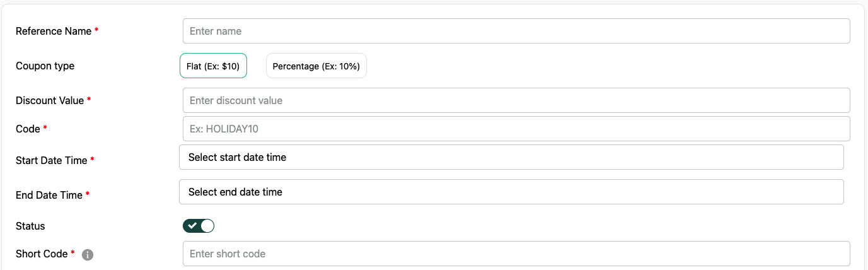Click the End Date Time label
The image size is (868, 270).
click(49, 195)
